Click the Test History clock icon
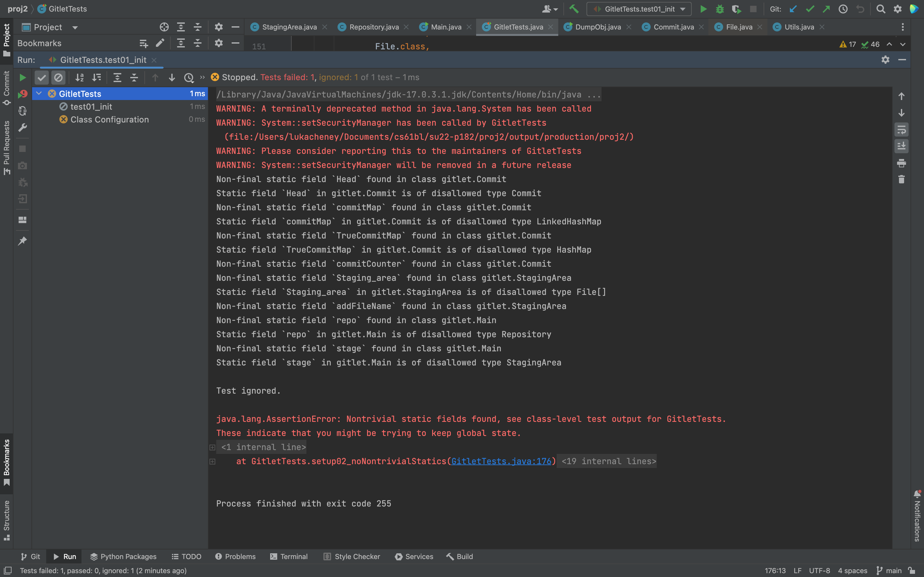 click(x=189, y=78)
